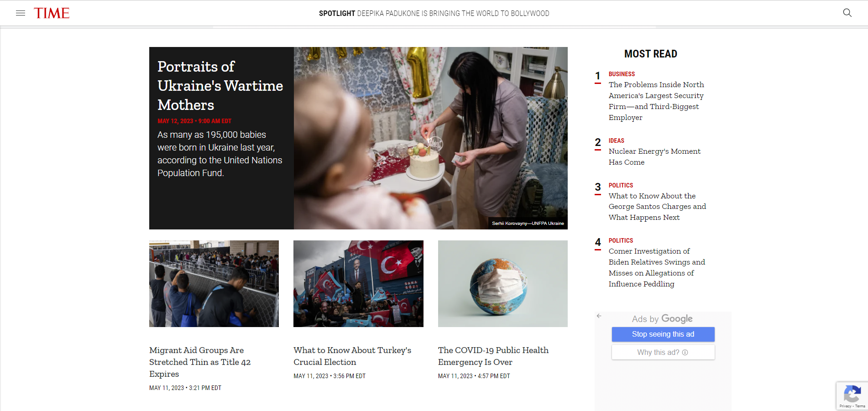The image size is (868, 411).
Task: Click the reCAPTCHA badge logo
Action: [x=852, y=394]
